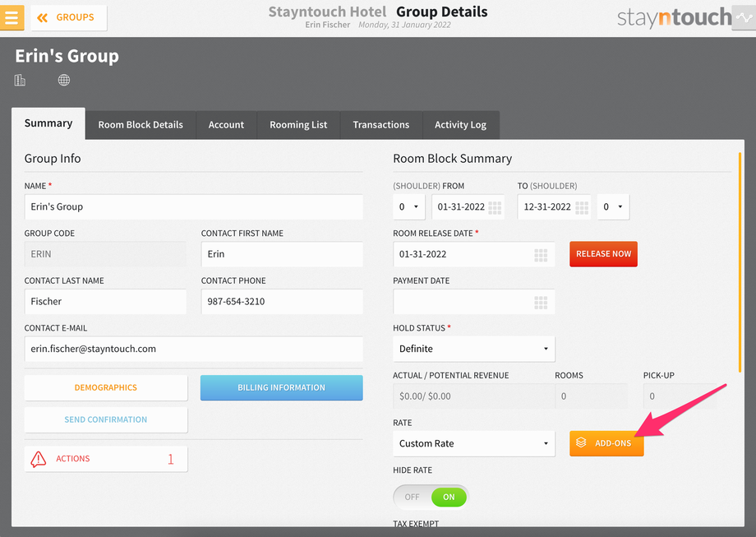Open the Actions button with 1 pending
This screenshot has height=537, width=756.
point(105,459)
